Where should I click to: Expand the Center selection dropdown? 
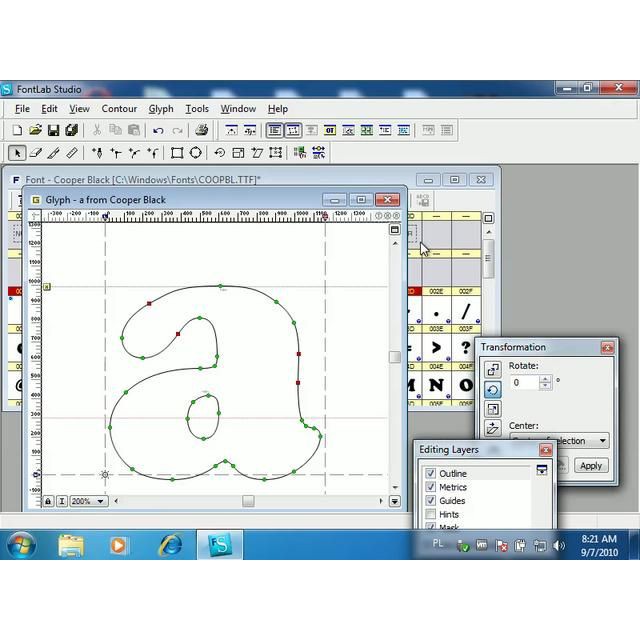(602, 441)
